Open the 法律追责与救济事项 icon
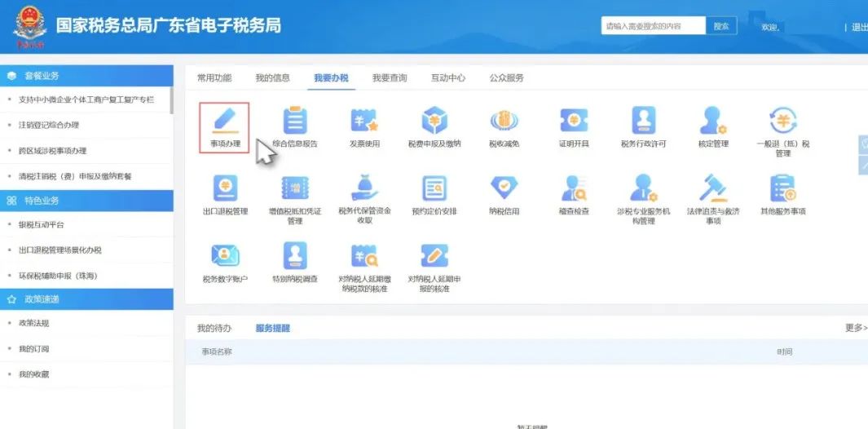This screenshot has height=429, width=868. coord(713,200)
